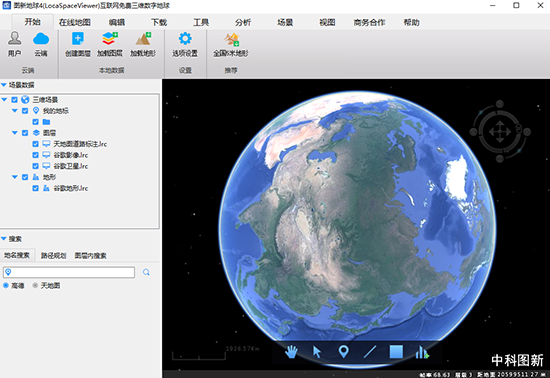Select the line drawing tool
Viewport: 550px width, 378px height.
pos(370,351)
